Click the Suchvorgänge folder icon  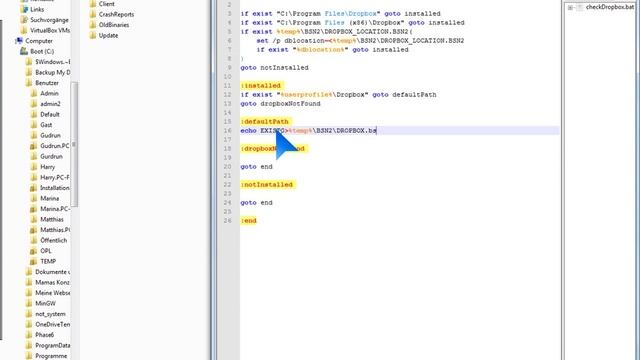pyautogui.click(x=24, y=20)
